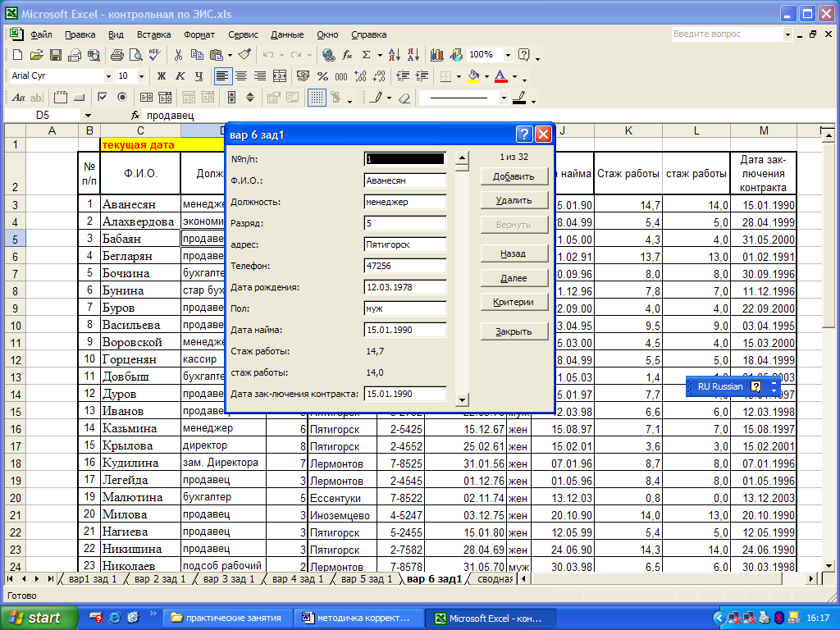
Task: Toggle Italic formatting (К)
Action: tap(180, 76)
